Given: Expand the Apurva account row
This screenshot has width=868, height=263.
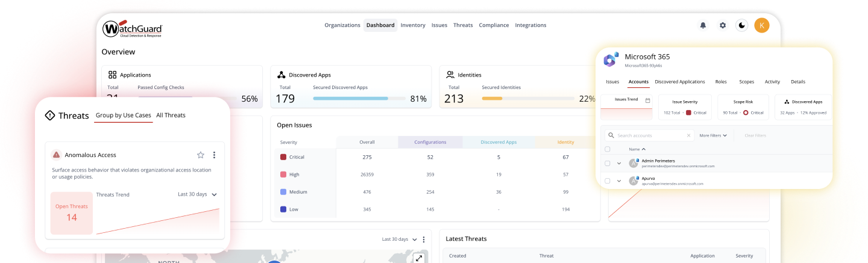Looking at the screenshot, I should pyautogui.click(x=619, y=181).
